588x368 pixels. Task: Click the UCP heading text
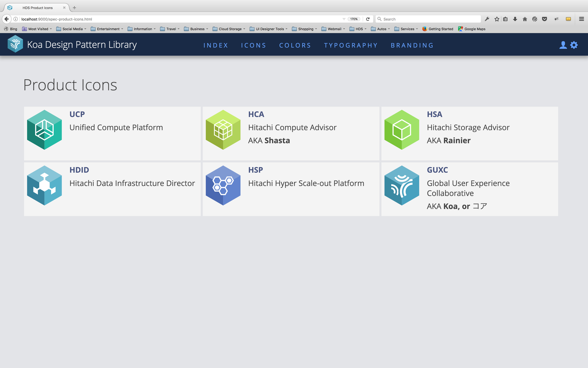(77, 114)
